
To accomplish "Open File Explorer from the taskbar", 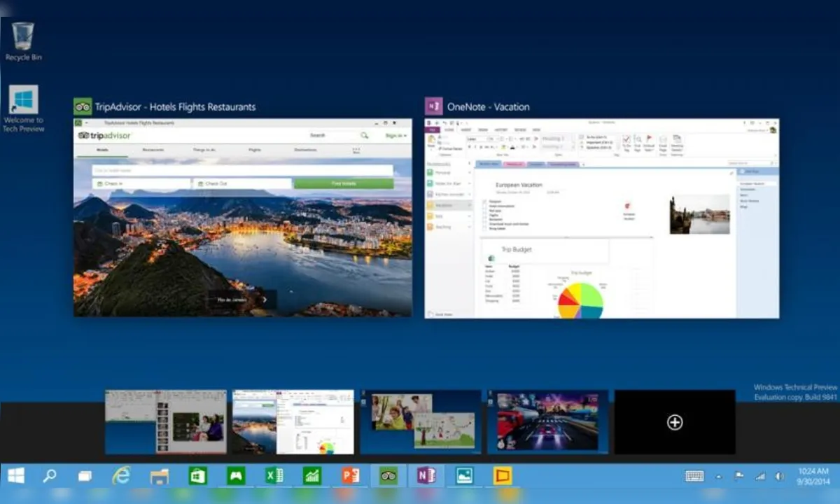I will coord(160,476).
